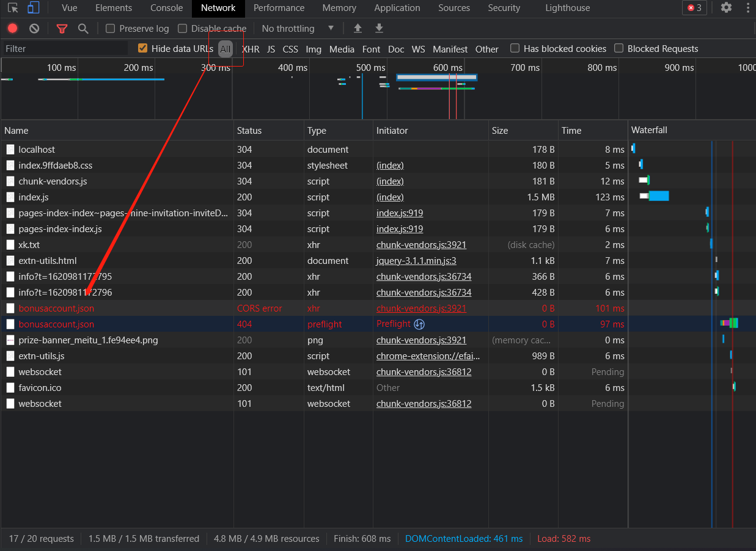This screenshot has height=551, width=756.
Task: Enable the Preserve log checkbox
Action: click(x=110, y=28)
